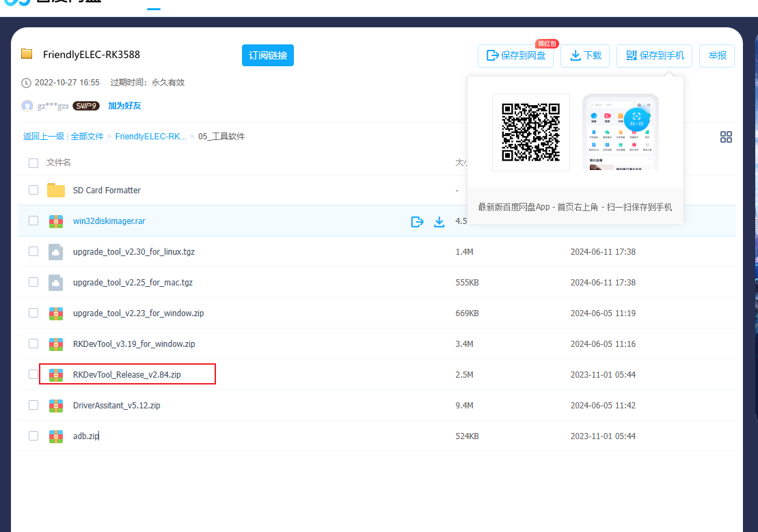This screenshot has width=758, height=532.
Task: Check upgrade_tool_v2.23_for_window.zip checkbox
Action: pos(33,313)
